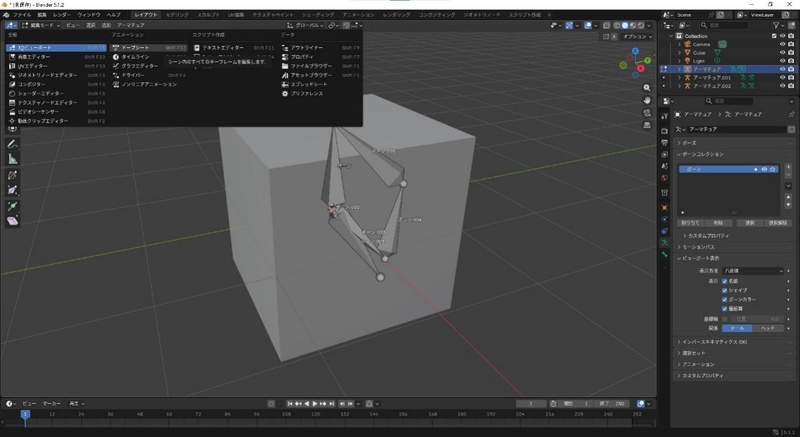Screen dimensions: 800x437
Task: Toggle perspective/orthographic grid icon in viewport
Action: coord(647,125)
